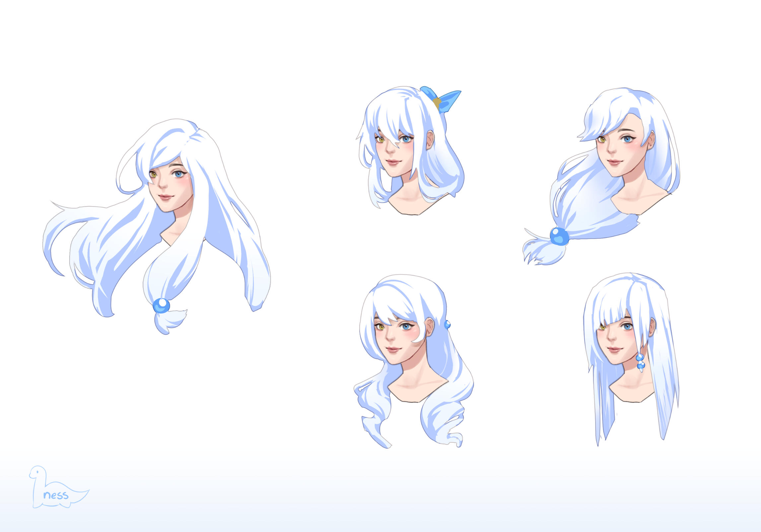Image resolution: width=761 pixels, height=532 pixels.
Task: Select the golden star under the butterfly clip
Action: pos(437,102)
